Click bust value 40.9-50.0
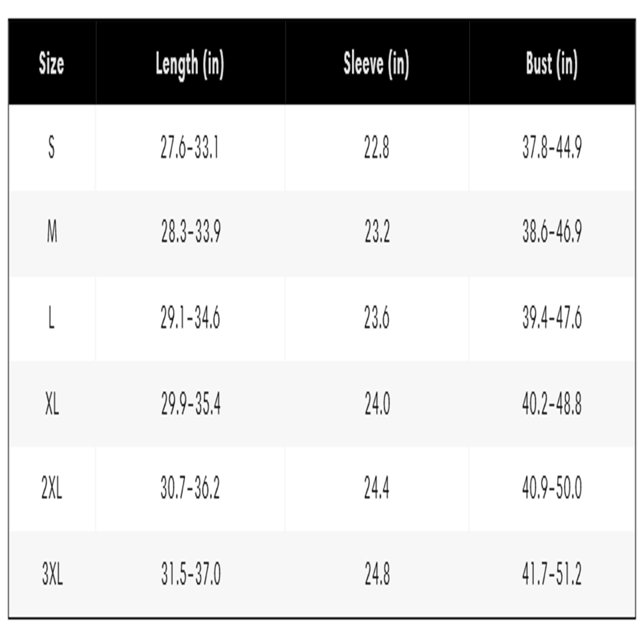The height and width of the screenshot is (644, 644). tap(552, 488)
